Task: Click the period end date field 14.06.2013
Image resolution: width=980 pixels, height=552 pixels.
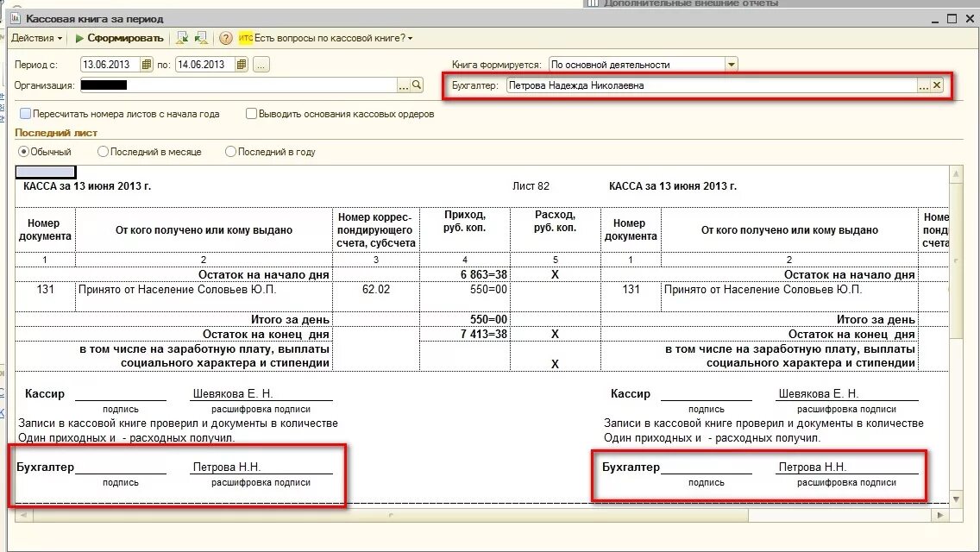Action: click(205, 65)
